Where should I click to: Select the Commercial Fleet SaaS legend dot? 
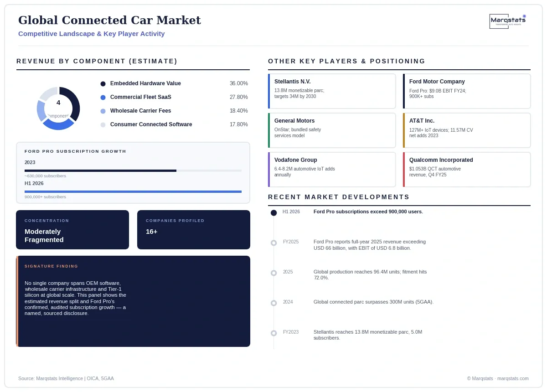pos(103,98)
